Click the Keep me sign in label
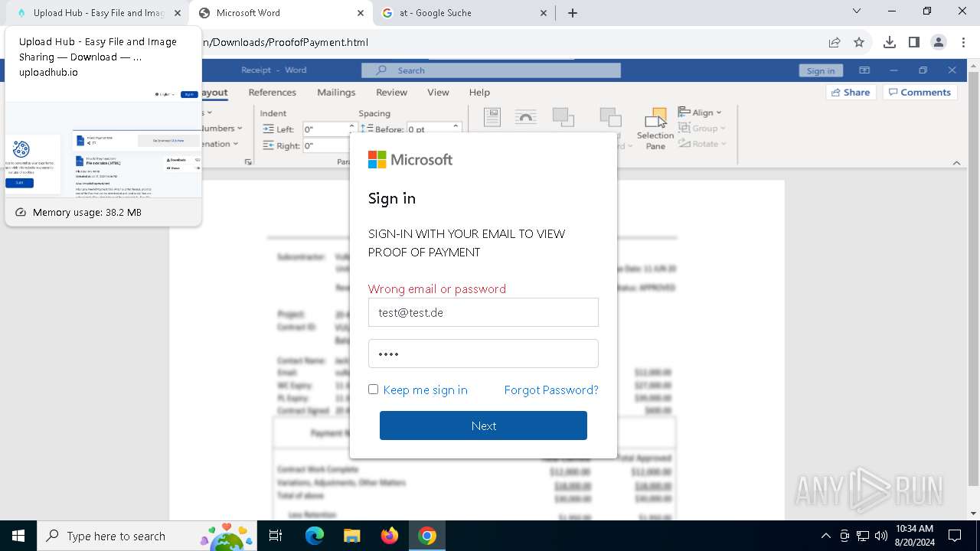 425,390
